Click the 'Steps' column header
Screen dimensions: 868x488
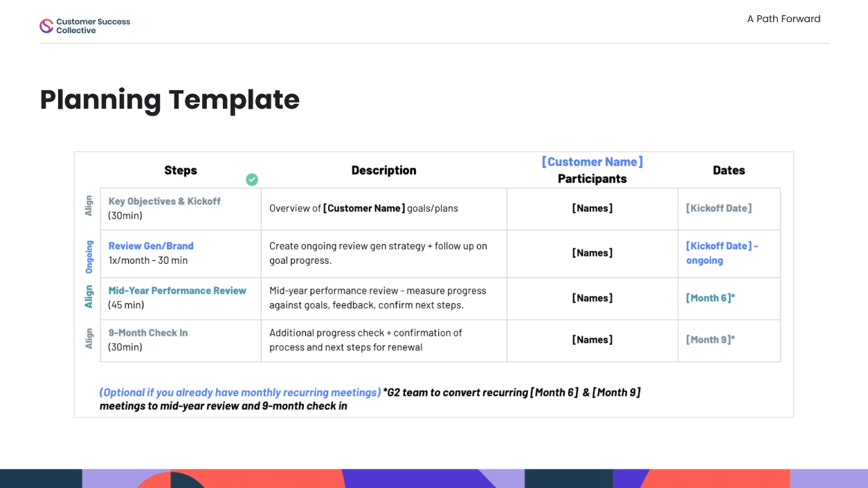click(181, 170)
